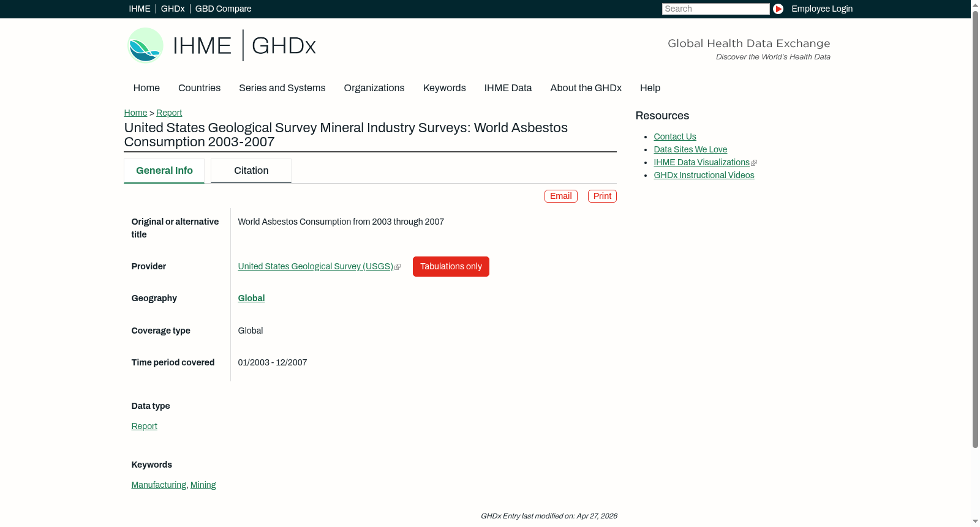Image resolution: width=980 pixels, height=527 pixels.
Task: Open the Manufacturing keyword link
Action: (159, 485)
